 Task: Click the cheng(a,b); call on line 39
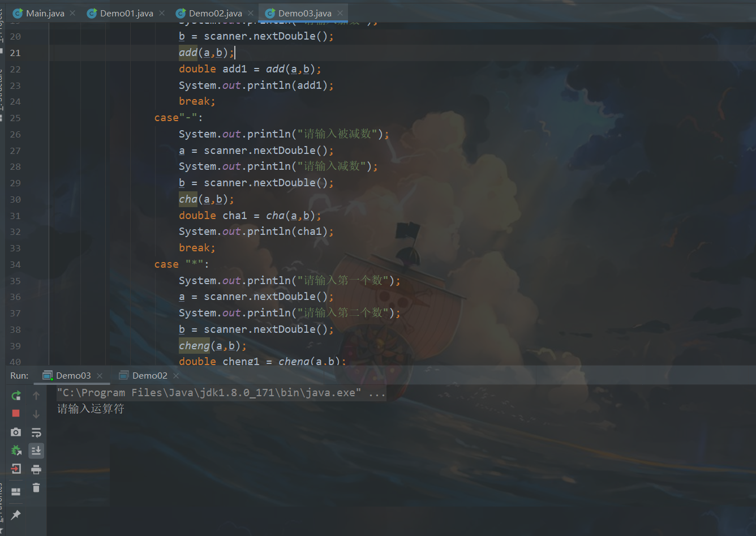[213, 346]
